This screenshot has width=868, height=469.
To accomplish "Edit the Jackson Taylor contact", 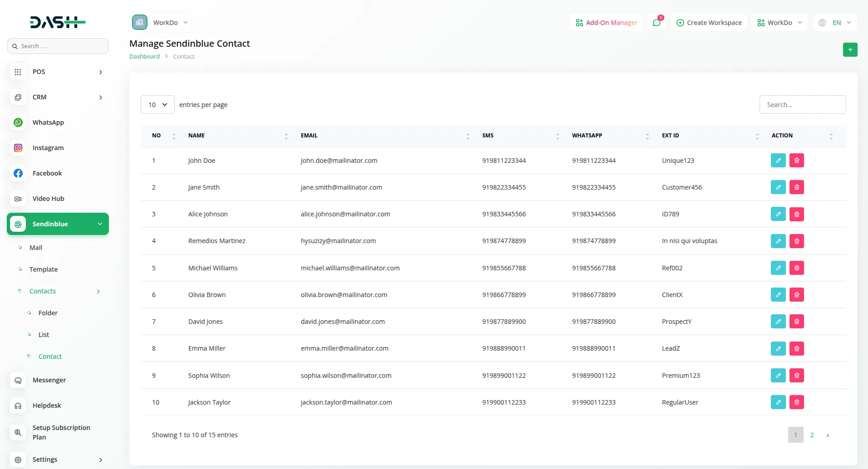I will [778, 402].
